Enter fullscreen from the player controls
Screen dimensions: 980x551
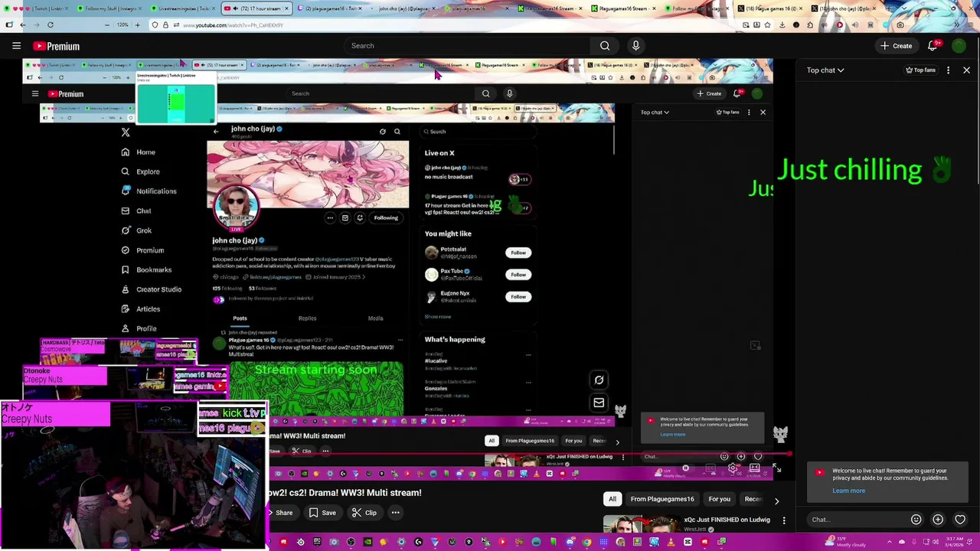coord(776,468)
